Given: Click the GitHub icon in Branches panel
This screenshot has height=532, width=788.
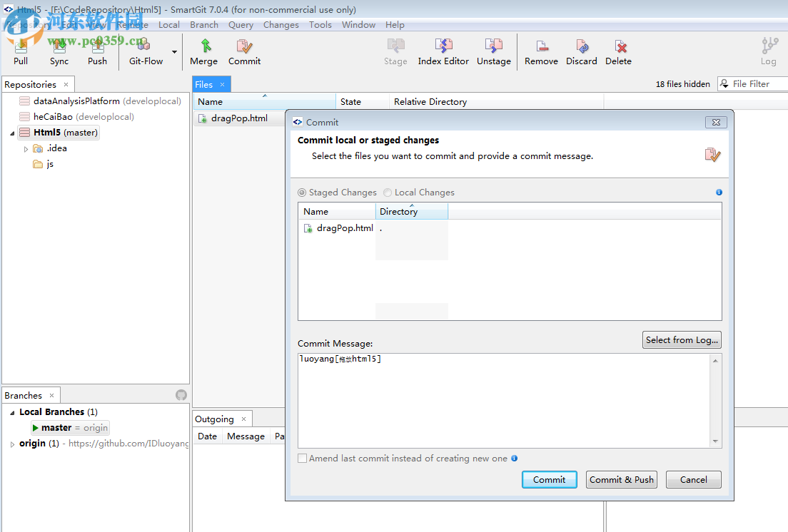Looking at the screenshot, I should [x=181, y=396].
